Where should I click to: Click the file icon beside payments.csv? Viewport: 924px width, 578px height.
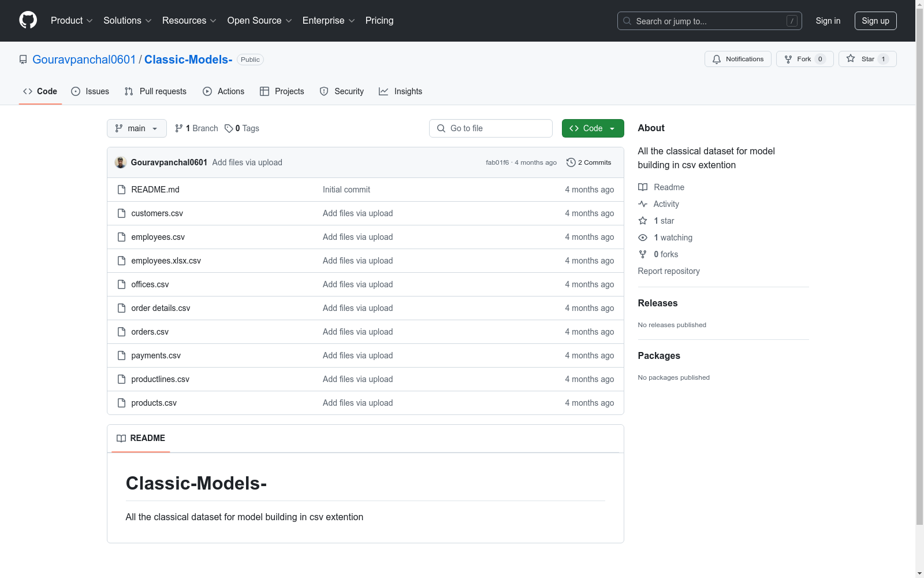click(121, 355)
